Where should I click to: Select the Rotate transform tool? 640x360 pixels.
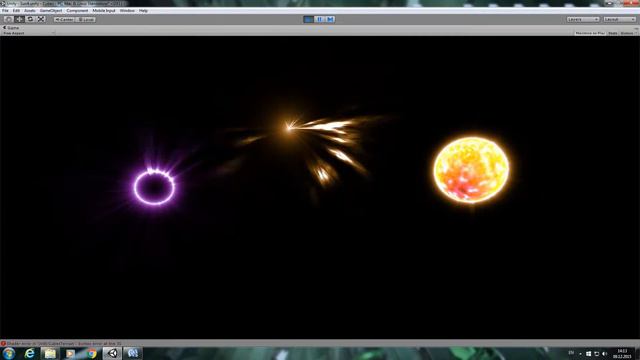pyautogui.click(x=30, y=19)
